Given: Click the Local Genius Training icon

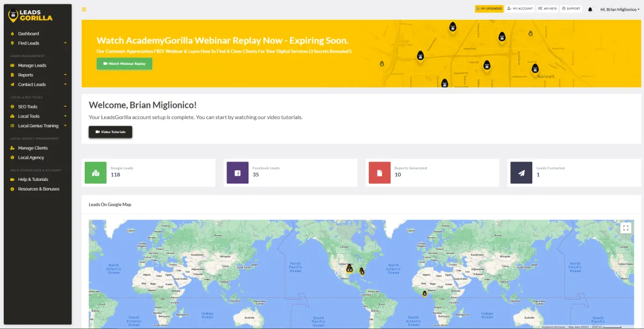Looking at the screenshot, I should pos(12,126).
